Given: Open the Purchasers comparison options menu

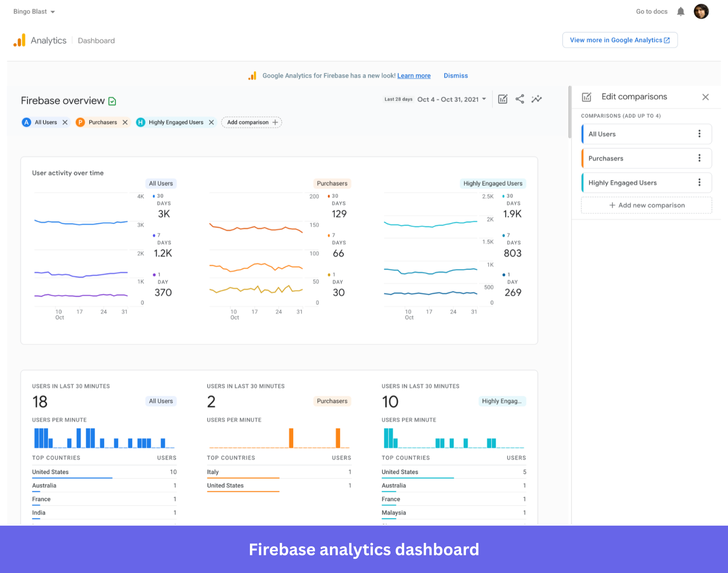Looking at the screenshot, I should pyautogui.click(x=699, y=158).
